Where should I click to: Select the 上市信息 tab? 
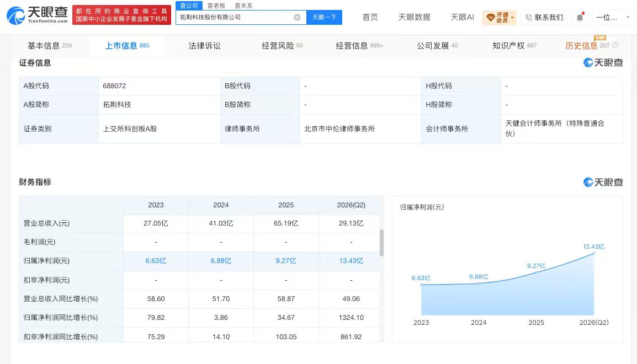point(127,45)
